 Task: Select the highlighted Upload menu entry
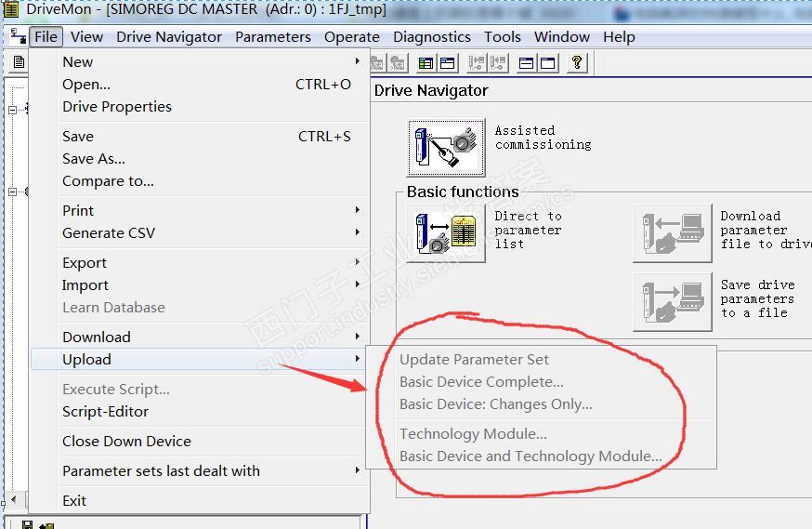(x=200, y=359)
